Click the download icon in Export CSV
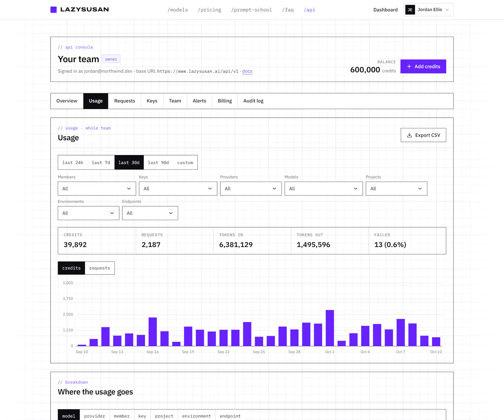The image size is (504, 420). click(x=409, y=135)
